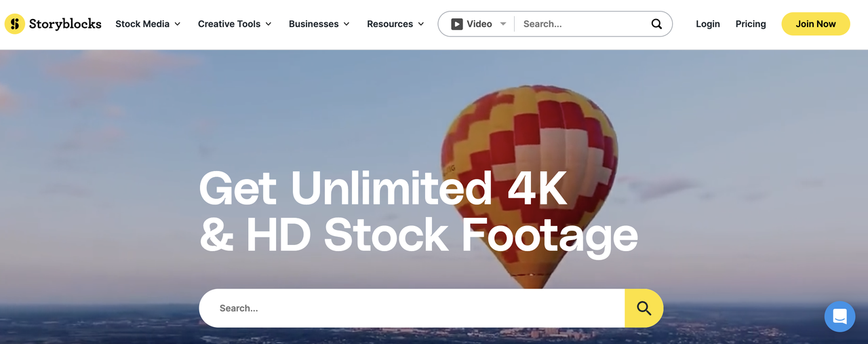Focus the large hero Search field
Image resolution: width=868 pixels, height=344 pixels.
pos(412,308)
